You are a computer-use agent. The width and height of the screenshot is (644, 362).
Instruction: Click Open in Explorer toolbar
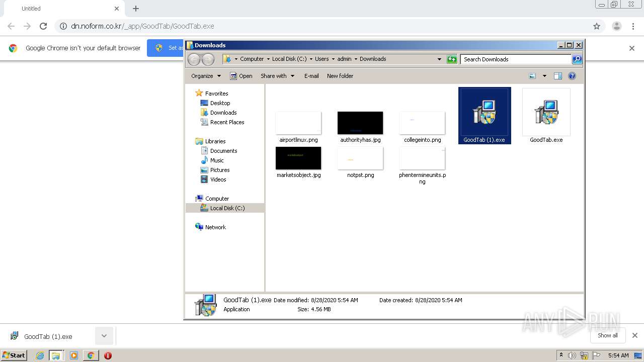pos(241,76)
